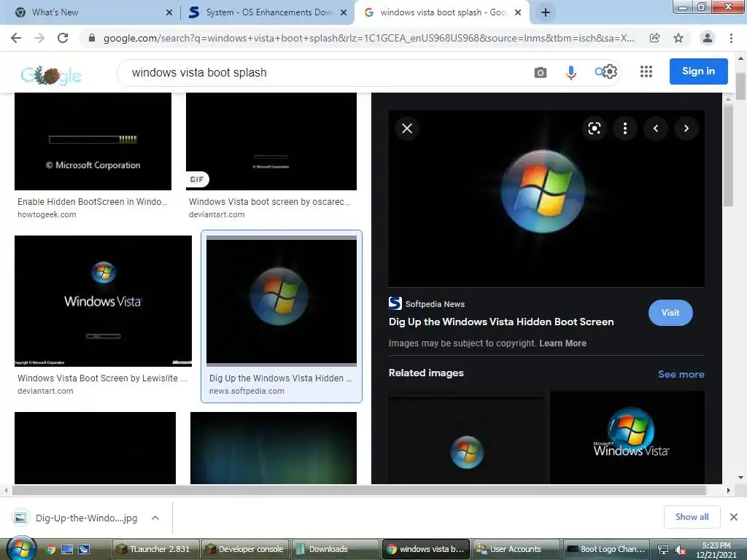Click the muted volume tray icon
747x560 pixels.
[x=681, y=550]
